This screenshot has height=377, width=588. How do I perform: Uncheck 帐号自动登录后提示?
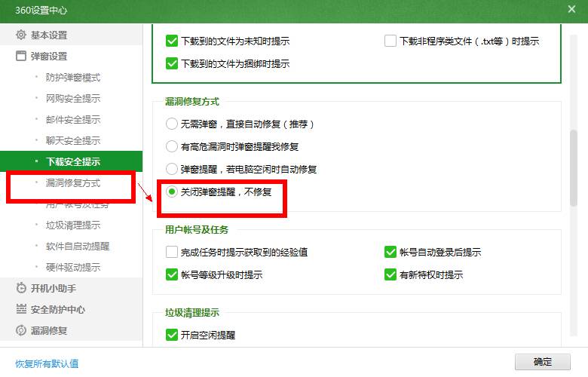390,252
